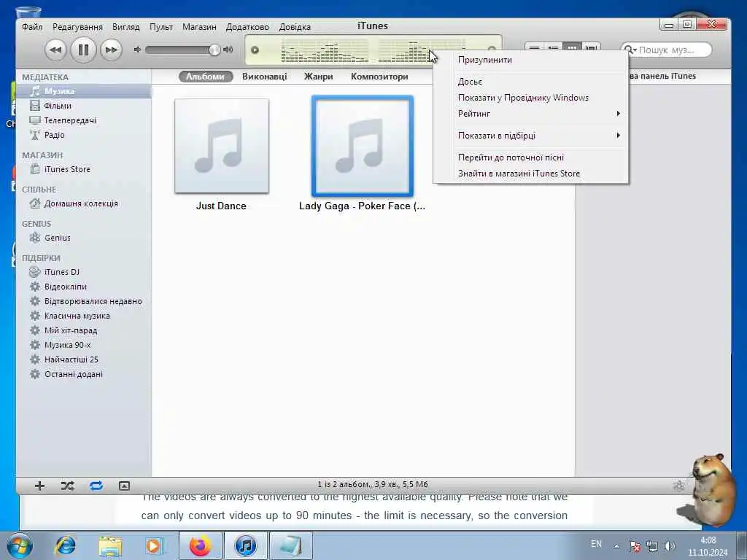Switch to the Композитори tab

379,76
